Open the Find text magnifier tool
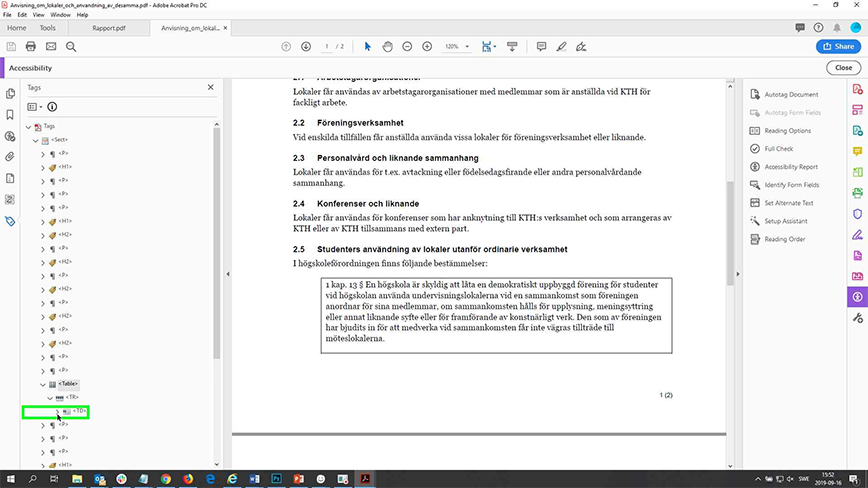Viewport: 868px width, 488px height. 71,46
